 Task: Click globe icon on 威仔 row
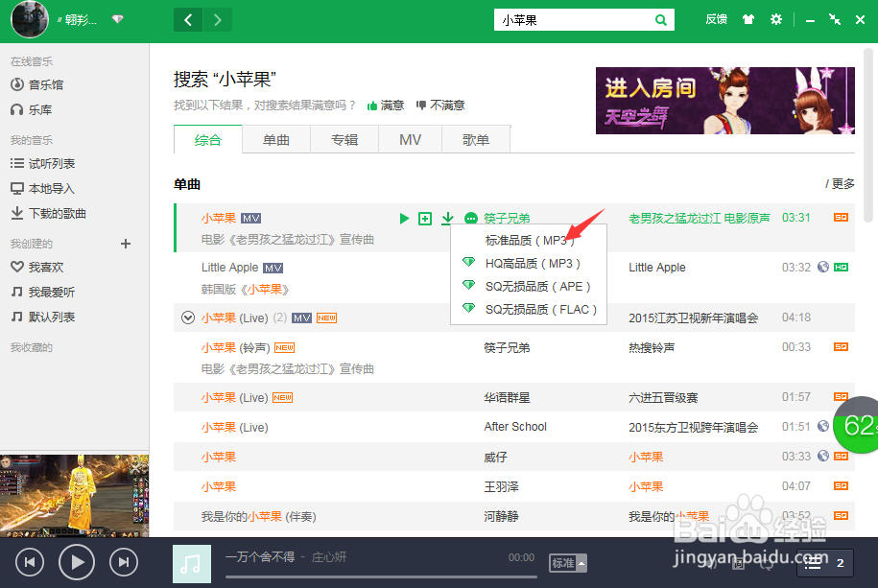(822, 456)
